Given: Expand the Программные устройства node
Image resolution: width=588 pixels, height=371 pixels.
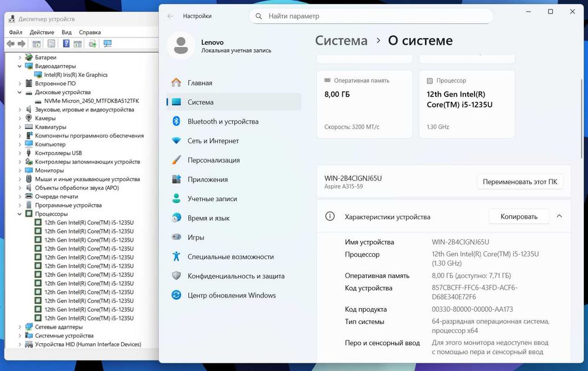Looking at the screenshot, I should (20, 205).
